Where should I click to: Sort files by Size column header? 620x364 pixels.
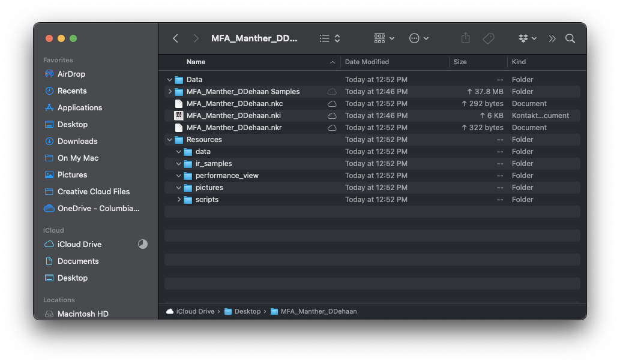click(460, 62)
